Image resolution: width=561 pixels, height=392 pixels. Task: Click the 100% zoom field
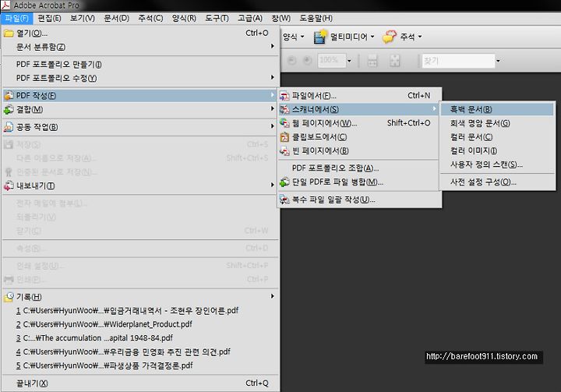click(x=332, y=61)
